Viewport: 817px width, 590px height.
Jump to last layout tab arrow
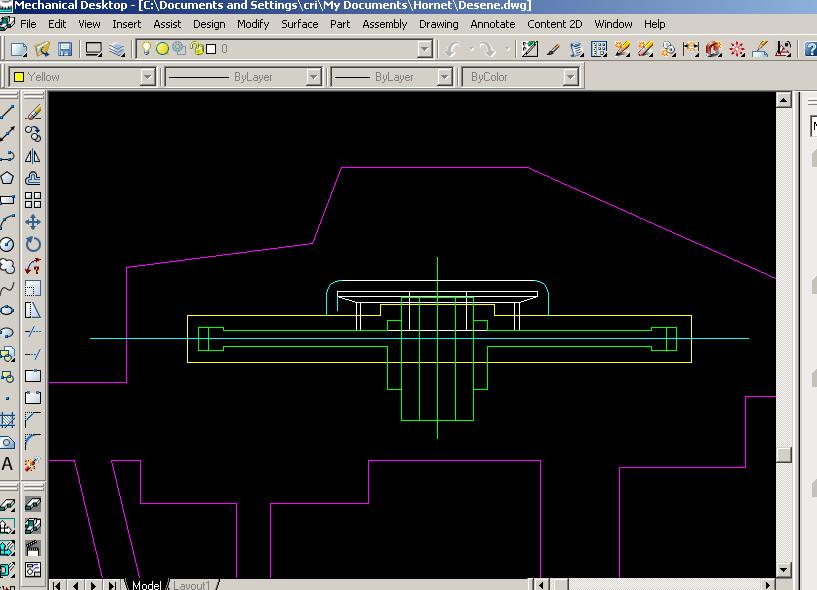click(x=112, y=585)
